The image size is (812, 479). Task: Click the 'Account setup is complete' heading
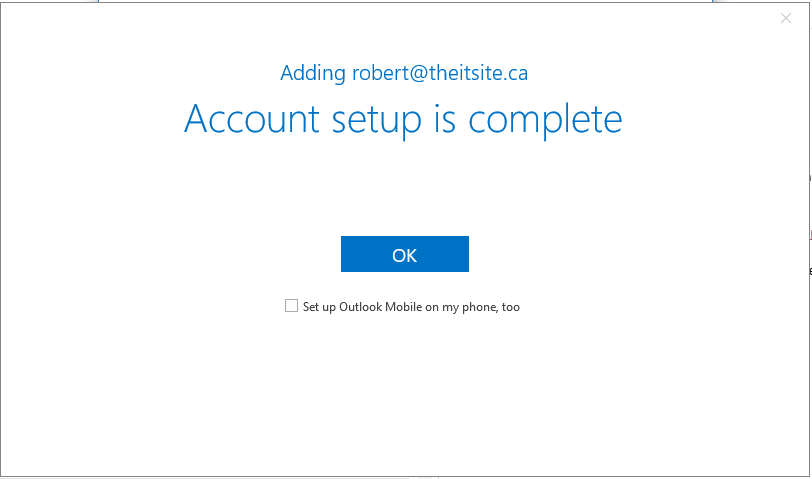click(403, 120)
